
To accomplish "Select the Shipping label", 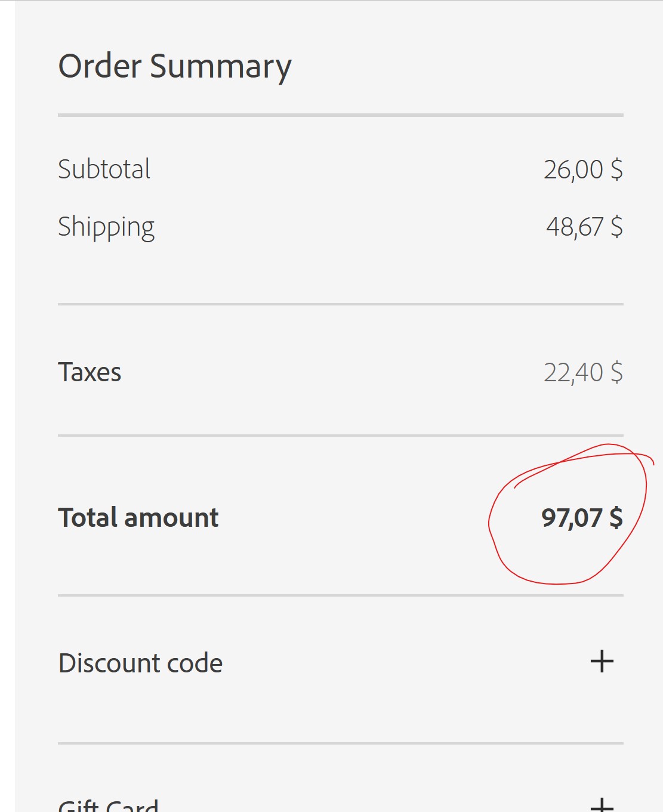I will [106, 227].
